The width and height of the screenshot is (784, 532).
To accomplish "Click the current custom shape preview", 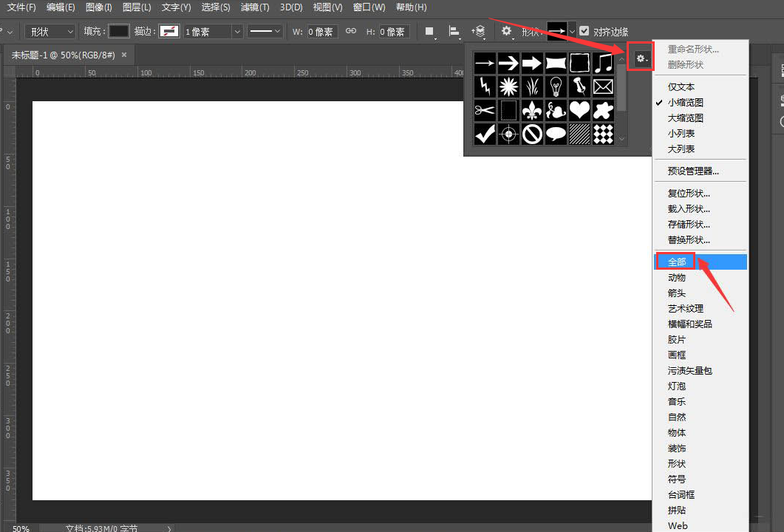I will [557, 31].
